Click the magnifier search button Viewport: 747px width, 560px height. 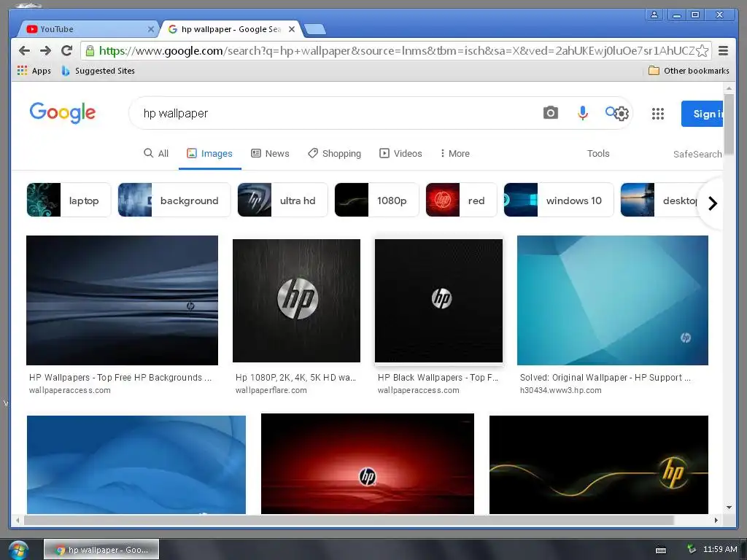[x=610, y=112]
